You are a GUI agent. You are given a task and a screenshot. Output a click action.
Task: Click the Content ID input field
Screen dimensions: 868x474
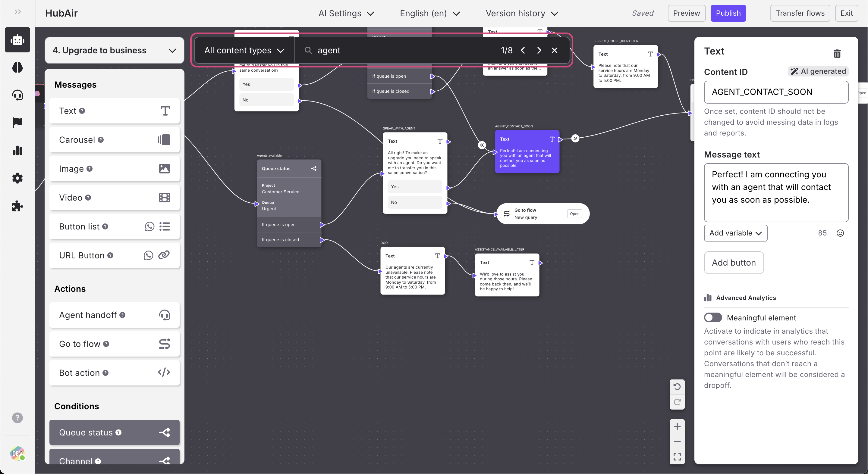[776, 92]
